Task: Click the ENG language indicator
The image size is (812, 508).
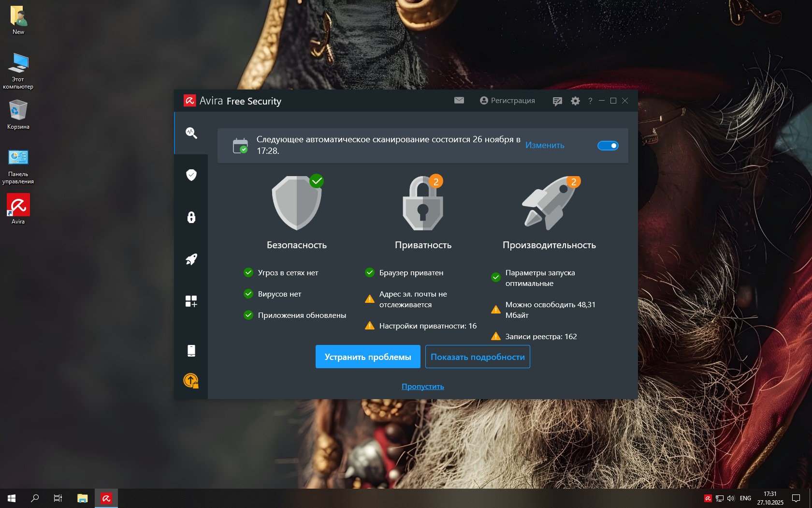Action: pos(745,498)
